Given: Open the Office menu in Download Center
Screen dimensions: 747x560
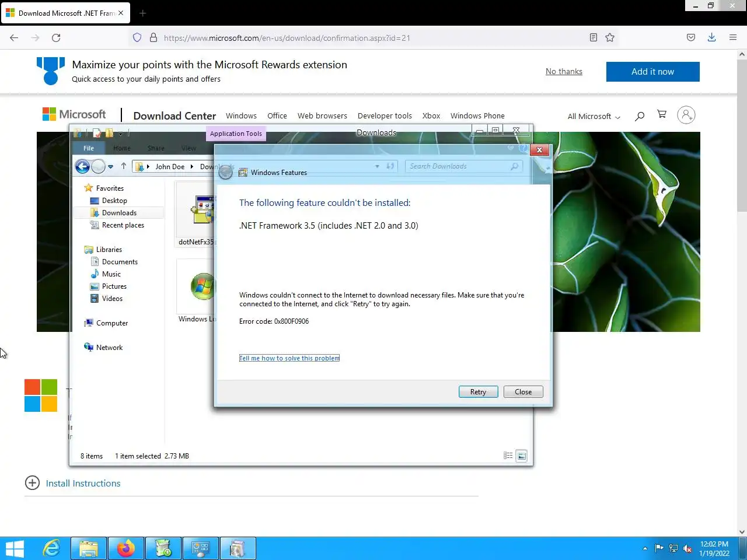Looking at the screenshot, I should pyautogui.click(x=277, y=116).
